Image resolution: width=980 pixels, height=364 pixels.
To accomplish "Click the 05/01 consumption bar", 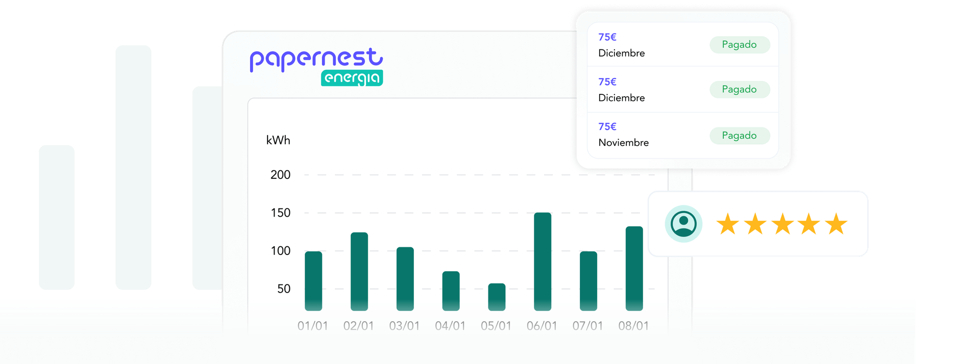I will click(x=497, y=297).
